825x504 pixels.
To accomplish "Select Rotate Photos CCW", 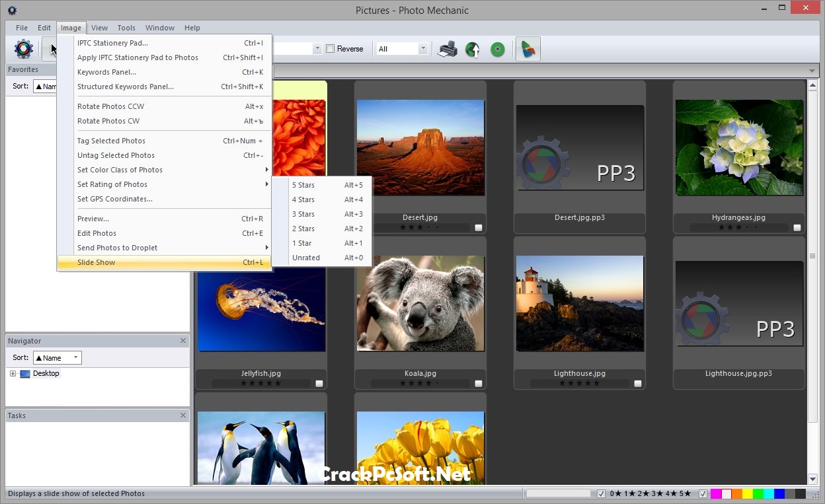I will pyautogui.click(x=164, y=106).
